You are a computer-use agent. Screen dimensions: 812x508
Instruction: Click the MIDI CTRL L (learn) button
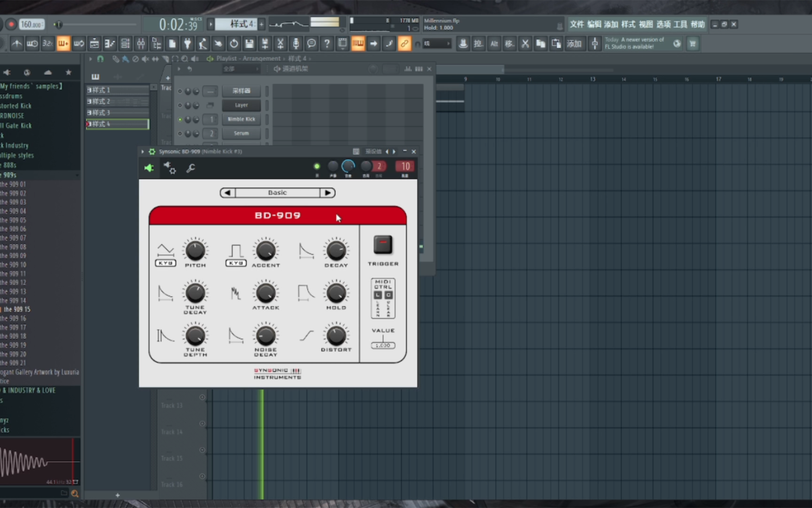[x=378, y=295]
